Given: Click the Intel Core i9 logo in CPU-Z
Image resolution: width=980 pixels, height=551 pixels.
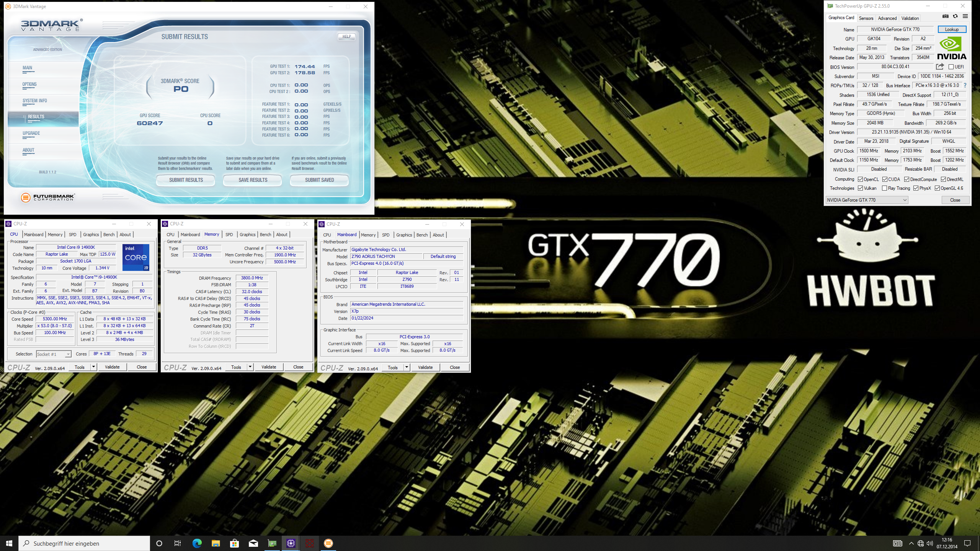Looking at the screenshot, I should point(136,257).
